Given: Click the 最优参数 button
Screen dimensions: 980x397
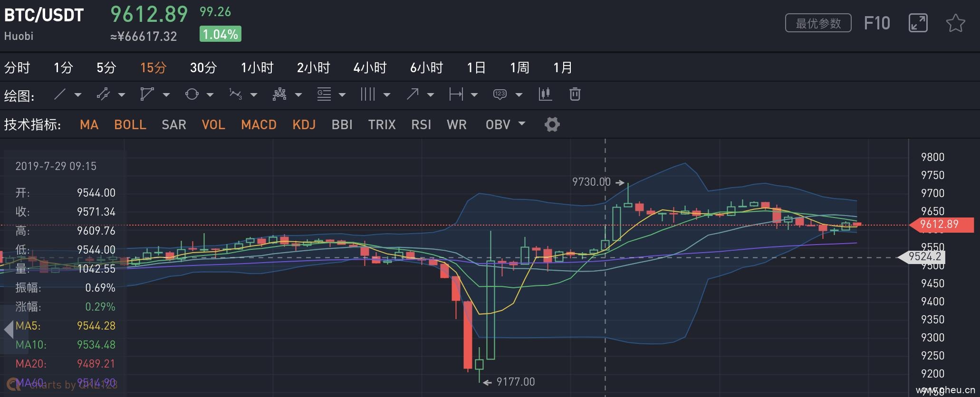Looking at the screenshot, I should tap(818, 23).
